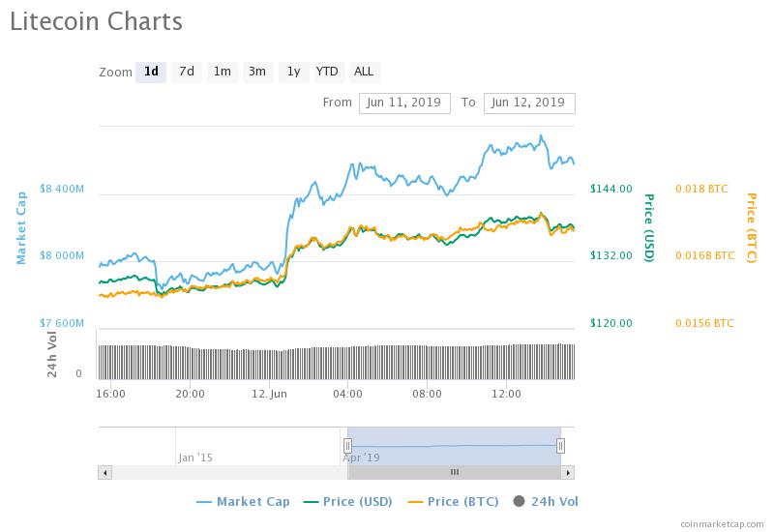Image resolution: width=774 pixels, height=532 pixels.
Task: Toggle Market Cap series in legend
Action: (x=243, y=501)
